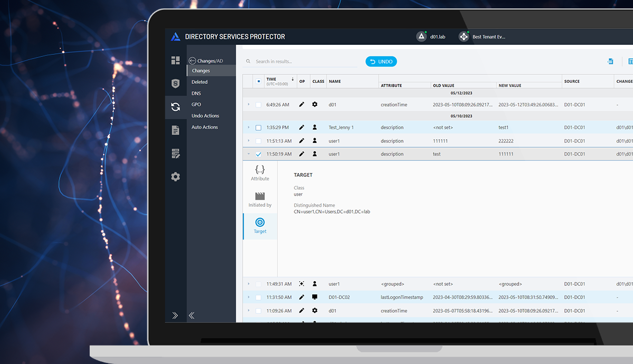Click the shield security icon in sidebar
Screen dimensions: 633x364
click(176, 83)
